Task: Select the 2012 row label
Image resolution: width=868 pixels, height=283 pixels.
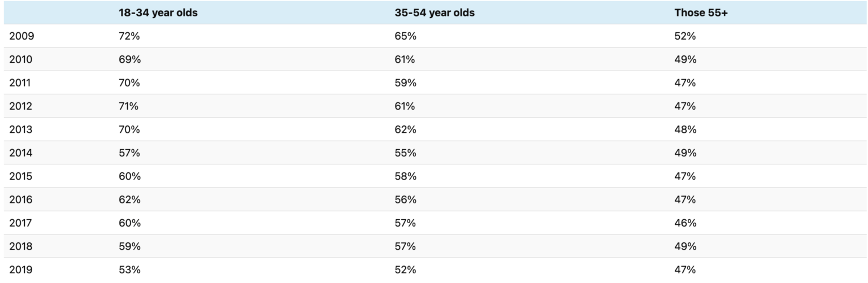Action: (21, 106)
